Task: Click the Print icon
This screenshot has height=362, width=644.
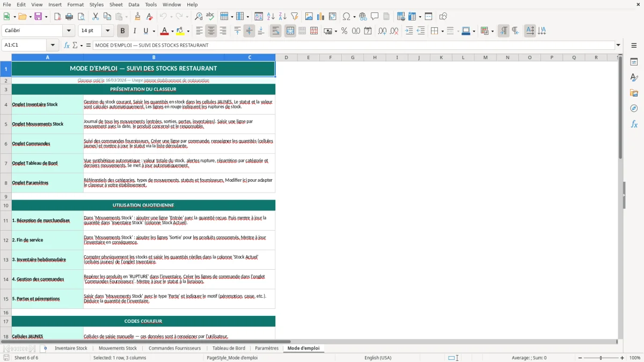Action: point(69,17)
